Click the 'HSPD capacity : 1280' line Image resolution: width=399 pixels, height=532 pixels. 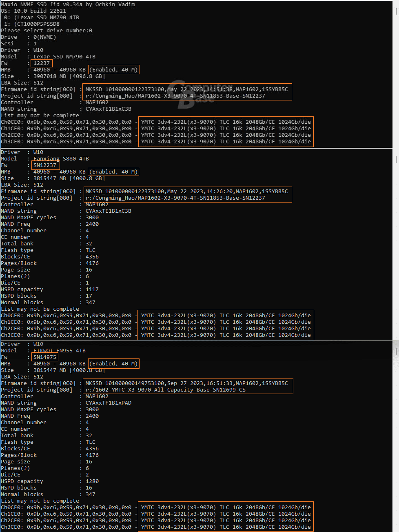click(x=50, y=481)
